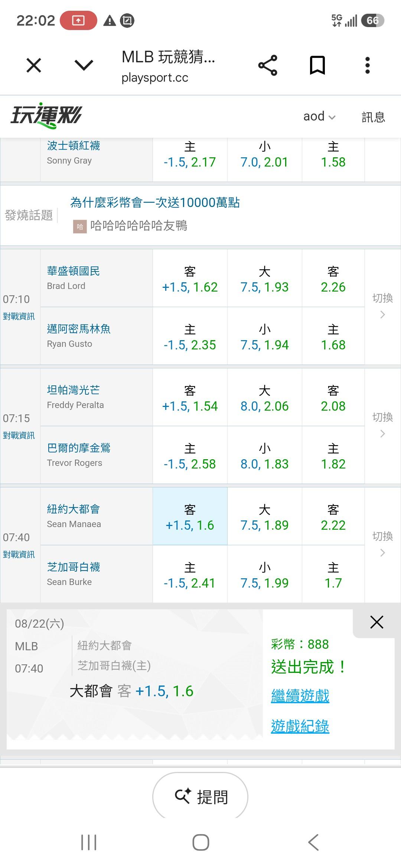The width and height of the screenshot is (401, 868).
Task: Toggle 紐約大都會 客 +1.5, 1.6 pick
Action: 190,516
